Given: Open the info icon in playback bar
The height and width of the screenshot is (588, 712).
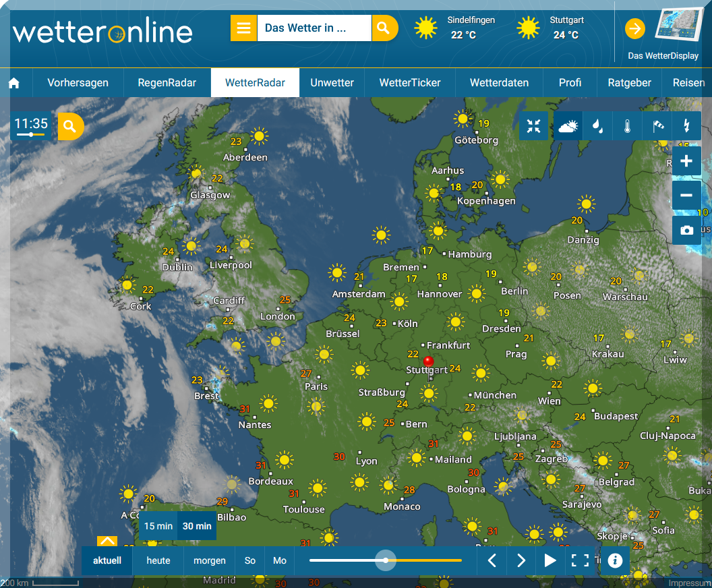Looking at the screenshot, I should [614, 560].
